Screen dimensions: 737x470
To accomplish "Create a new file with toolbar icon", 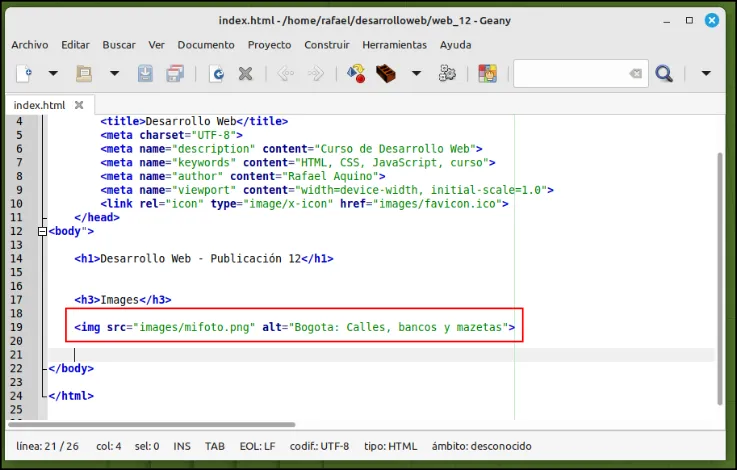I will tap(24, 74).
